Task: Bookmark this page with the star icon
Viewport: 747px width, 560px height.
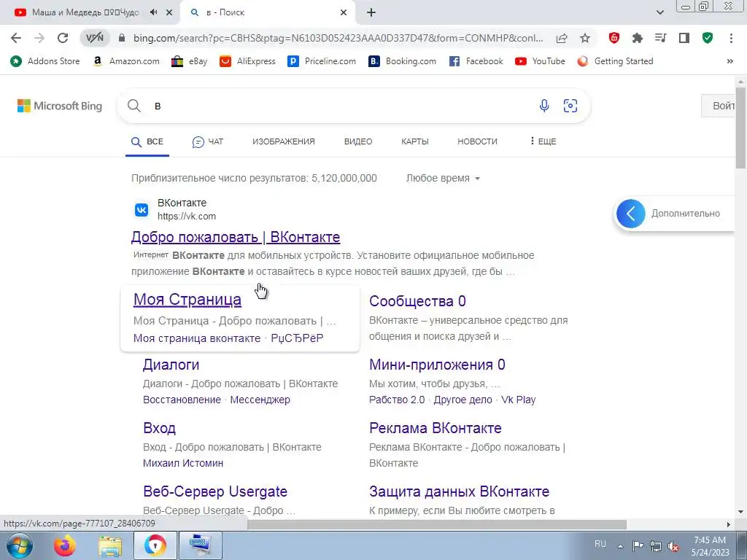Action: click(585, 38)
